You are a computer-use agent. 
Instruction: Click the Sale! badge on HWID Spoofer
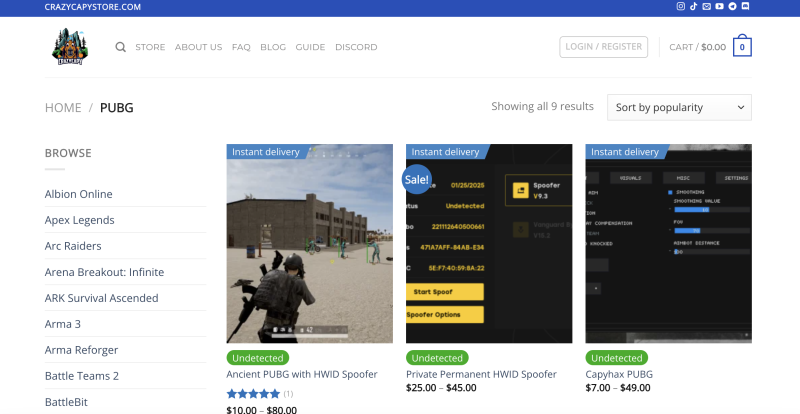click(417, 179)
